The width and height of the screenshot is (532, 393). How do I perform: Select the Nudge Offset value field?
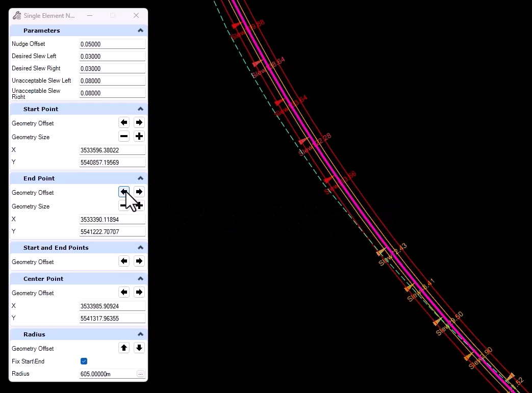[x=112, y=44]
